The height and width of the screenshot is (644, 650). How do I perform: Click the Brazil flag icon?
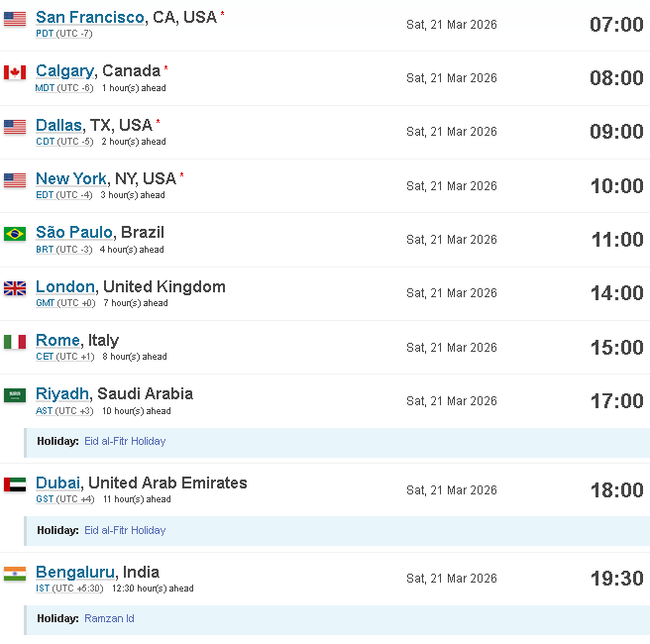pos(15,234)
